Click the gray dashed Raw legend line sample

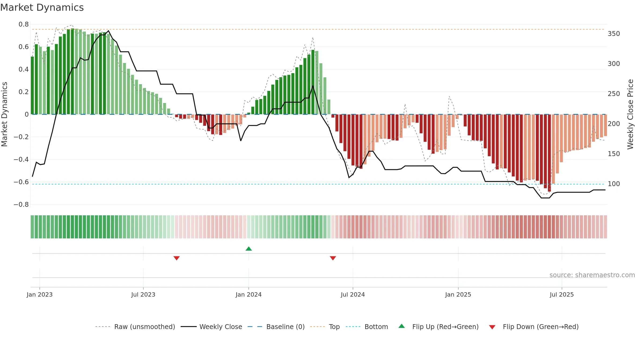[103, 327]
